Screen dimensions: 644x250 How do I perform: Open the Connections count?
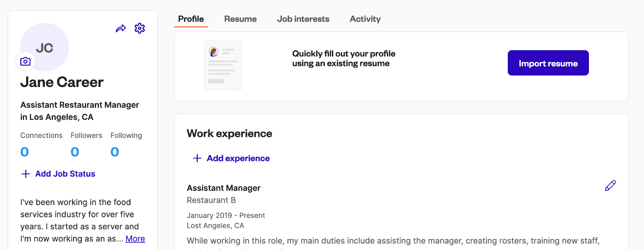pos(25,152)
